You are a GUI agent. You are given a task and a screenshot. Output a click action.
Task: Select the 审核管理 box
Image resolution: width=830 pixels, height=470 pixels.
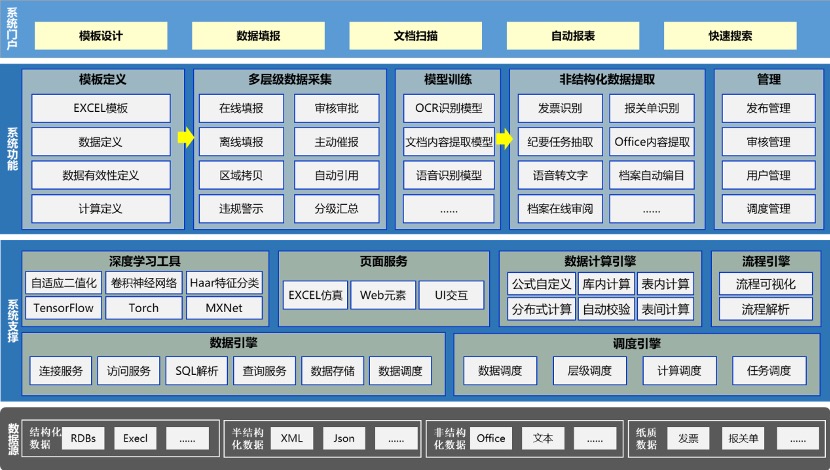coord(769,142)
